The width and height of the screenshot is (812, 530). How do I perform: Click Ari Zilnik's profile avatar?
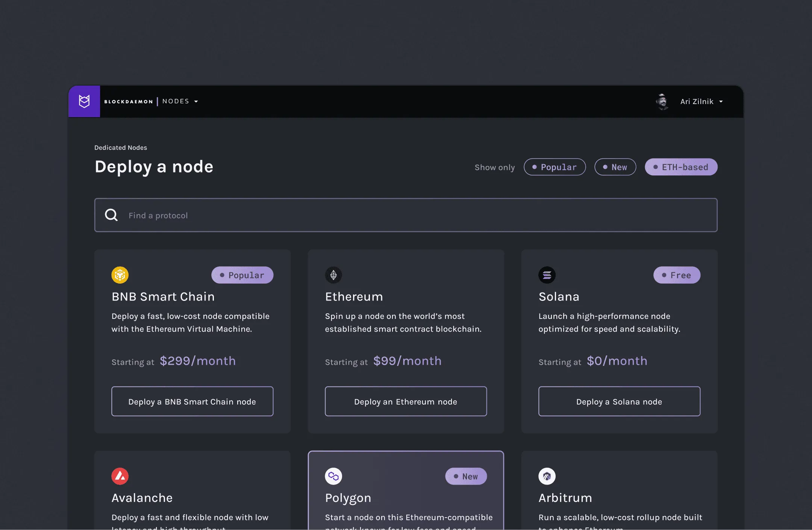click(x=662, y=101)
